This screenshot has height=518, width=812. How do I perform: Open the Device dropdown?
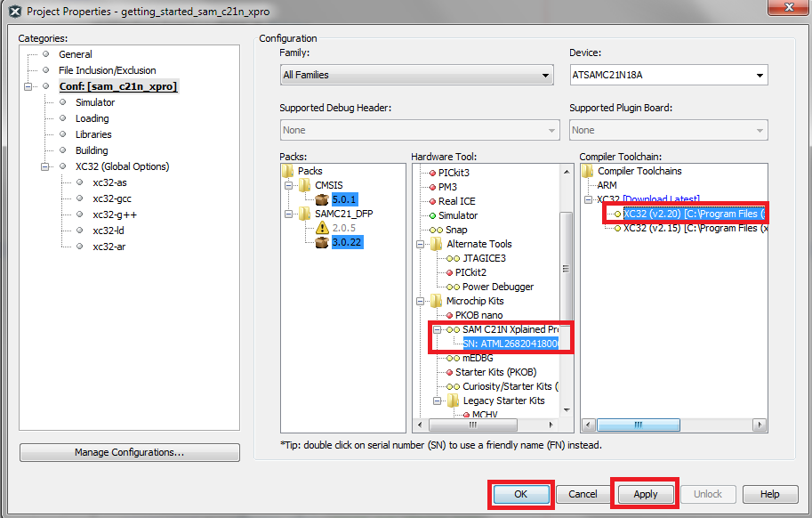coord(668,76)
